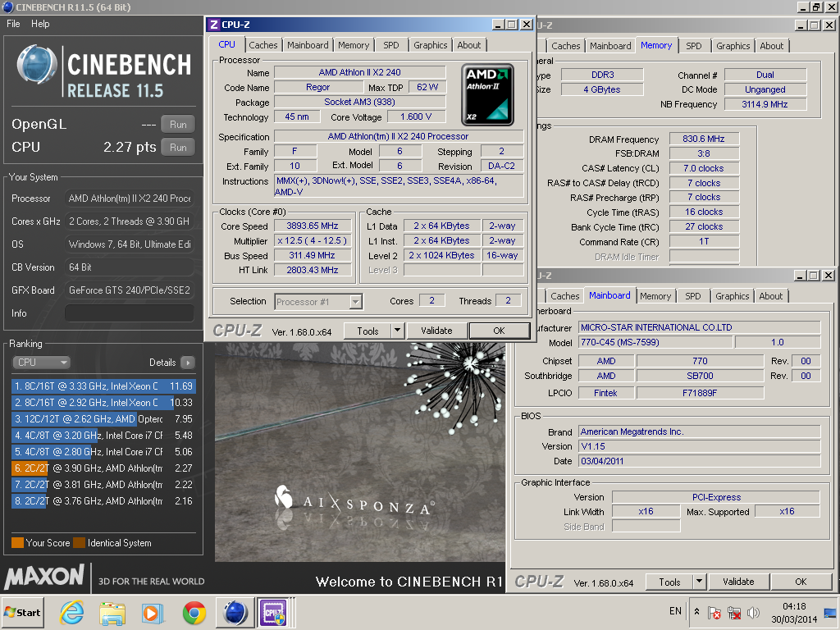This screenshot has height=630, width=840.
Task: Launch Windows Media Player from taskbar
Action: (153, 612)
